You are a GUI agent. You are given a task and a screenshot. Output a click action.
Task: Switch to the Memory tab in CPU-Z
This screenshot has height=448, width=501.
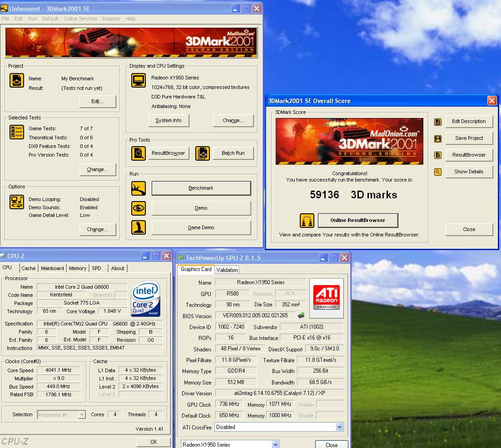(x=78, y=268)
